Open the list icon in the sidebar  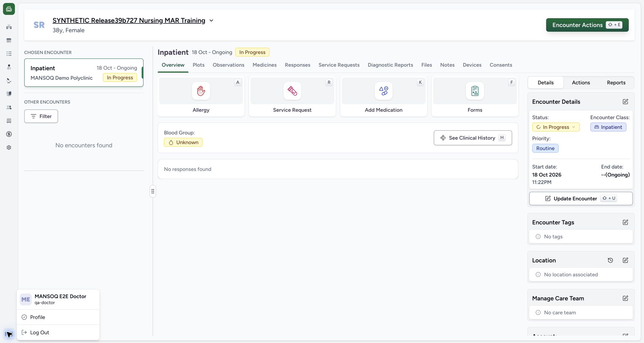tap(9, 54)
